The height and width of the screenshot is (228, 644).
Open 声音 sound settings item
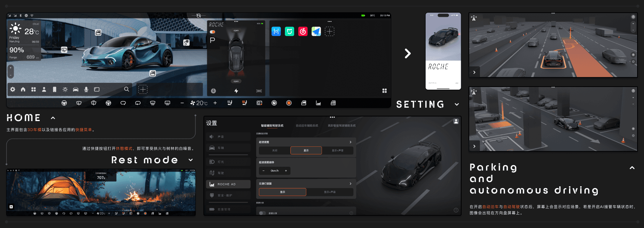point(228,137)
